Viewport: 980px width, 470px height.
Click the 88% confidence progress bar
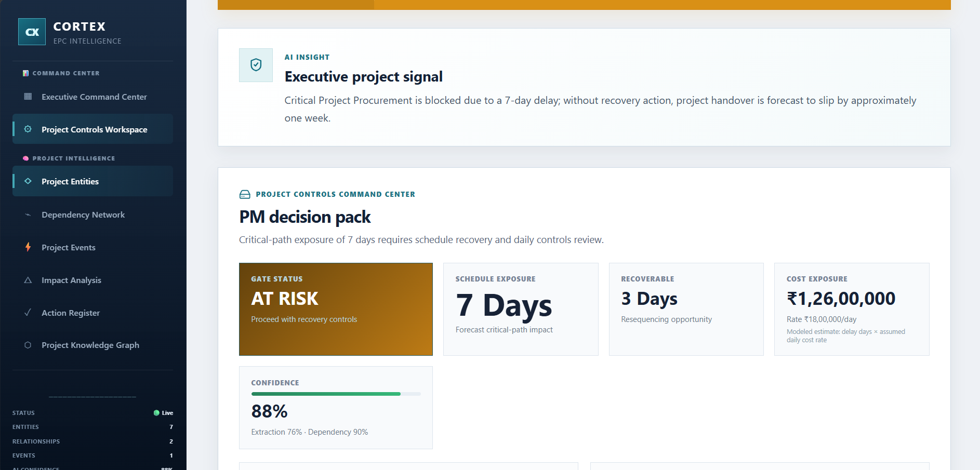tap(336, 394)
